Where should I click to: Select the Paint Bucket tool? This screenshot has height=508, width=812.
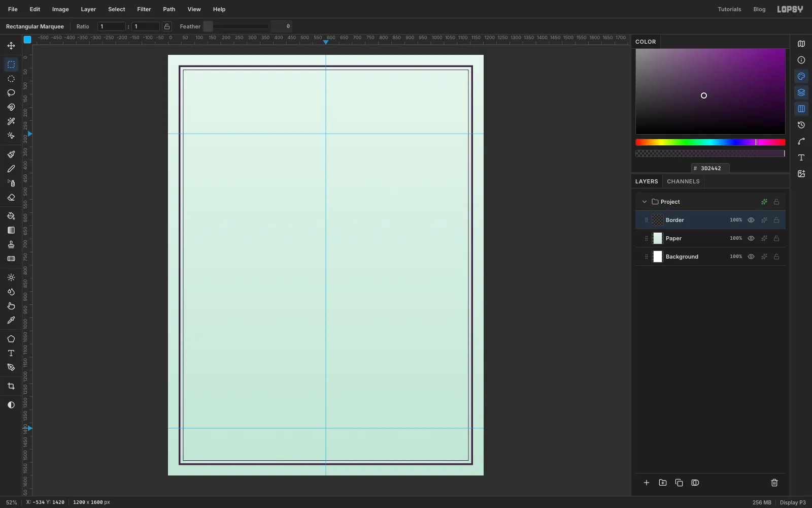11,216
